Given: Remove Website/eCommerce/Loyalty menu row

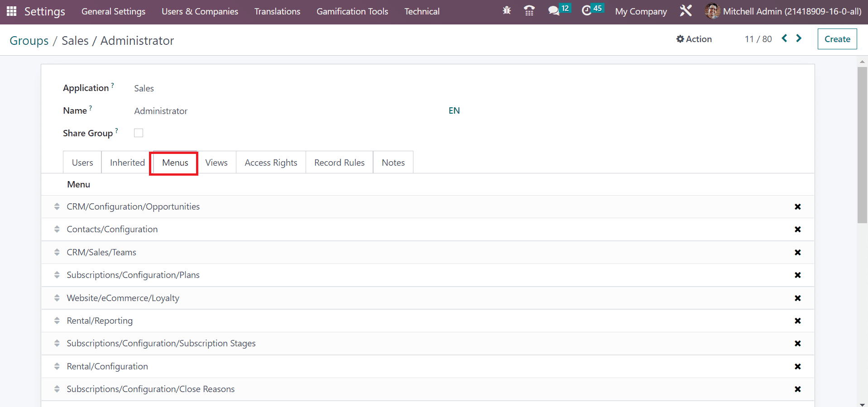Looking at the screenshot, I should 798,298.
